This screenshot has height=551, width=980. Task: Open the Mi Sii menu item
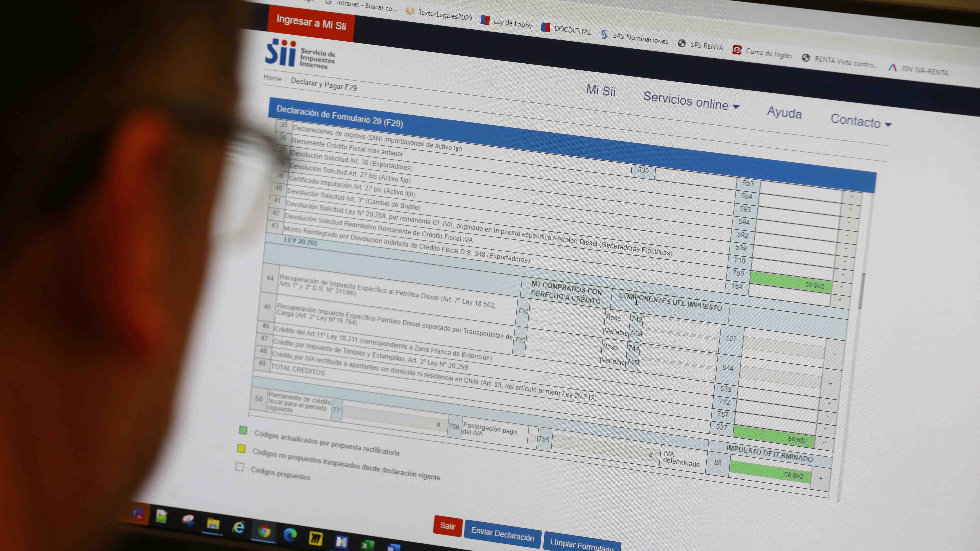(x=601, y=91)
